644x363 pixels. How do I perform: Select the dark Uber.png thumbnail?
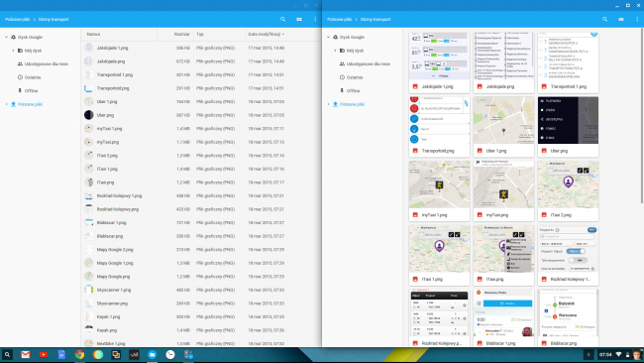point(568,127)
